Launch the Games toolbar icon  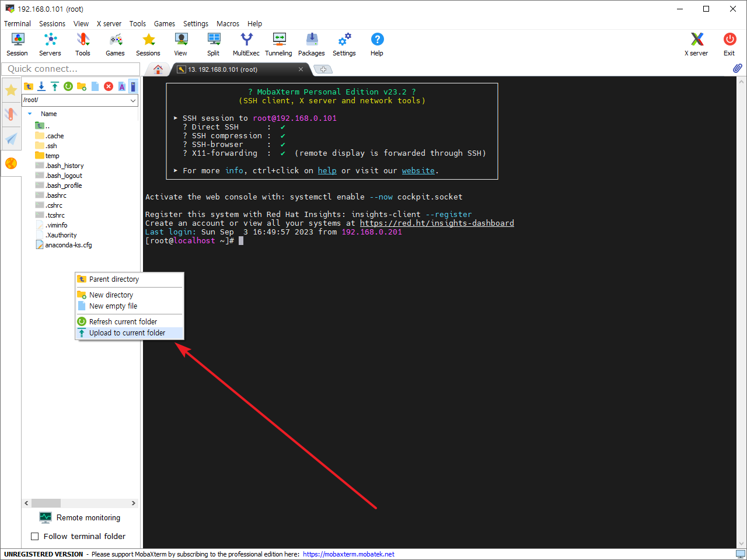(116, 44)
